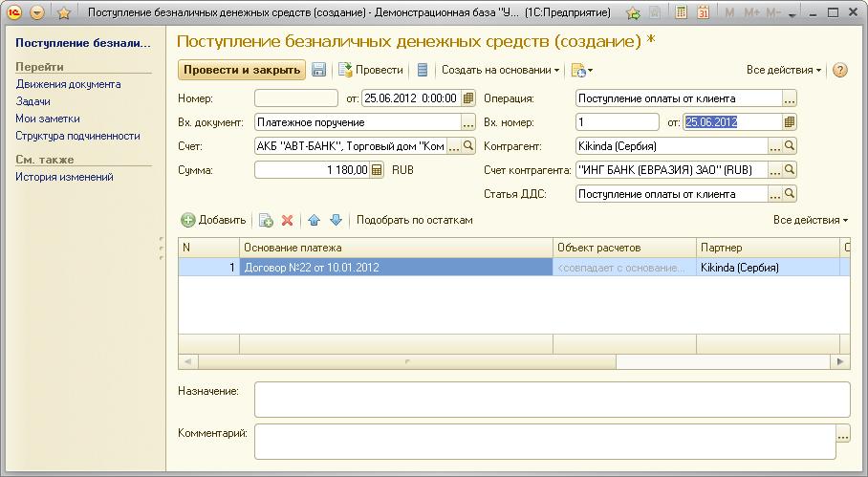Image resolution: width=868 pixels, height=477 pixels.
Task: Open the calculator next to Сумма field
Action: [x=377, y=170]
